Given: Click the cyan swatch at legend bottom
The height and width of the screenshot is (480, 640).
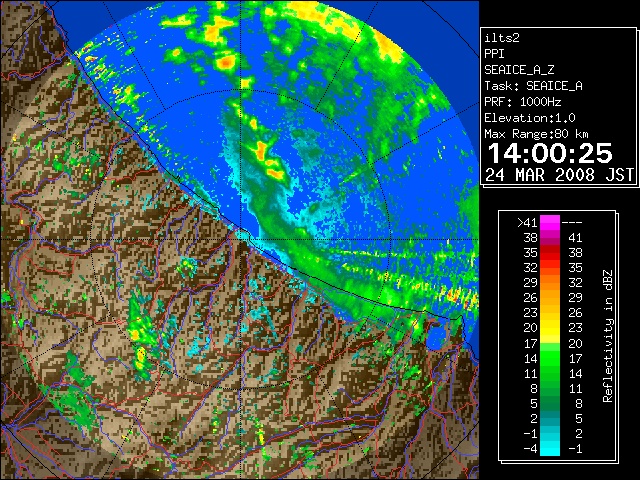Looking at the screenshot, I should click(550, 449).
